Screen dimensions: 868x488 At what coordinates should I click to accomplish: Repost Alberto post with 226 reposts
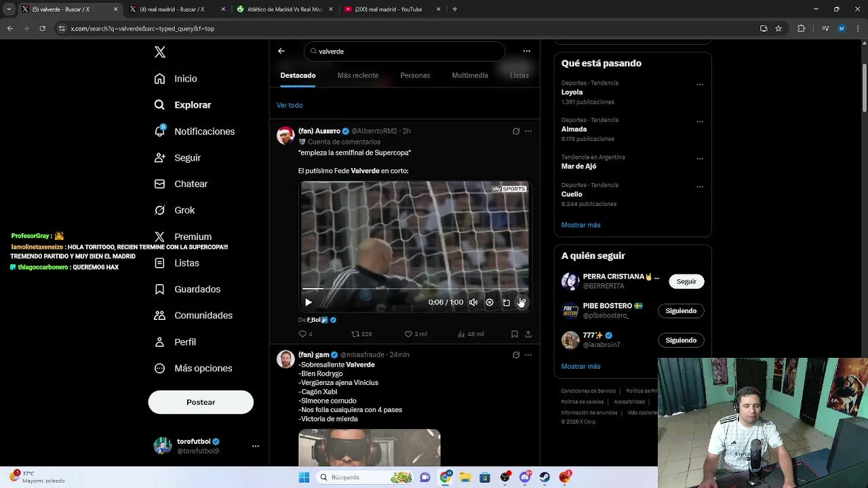pos(361,334)
